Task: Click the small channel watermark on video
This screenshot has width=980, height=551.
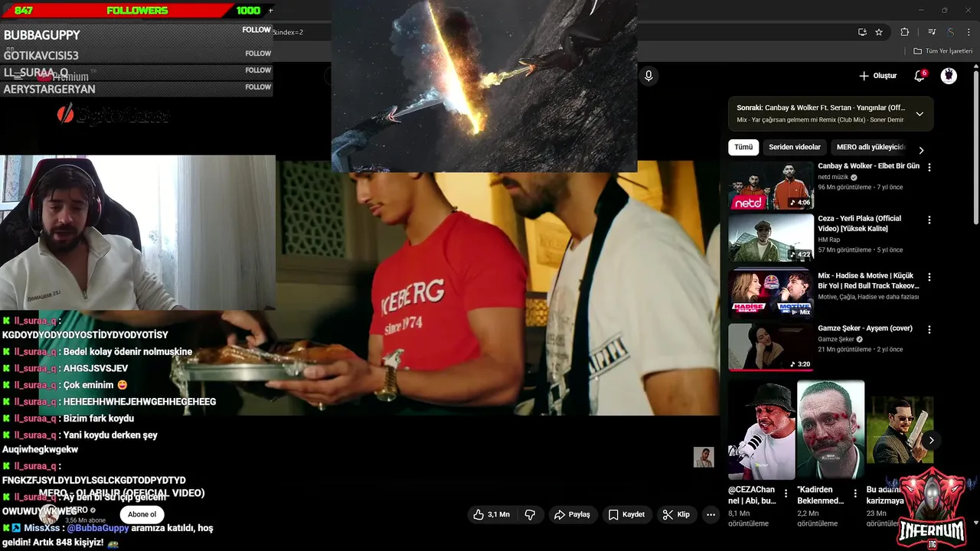Action: (704, 457)
